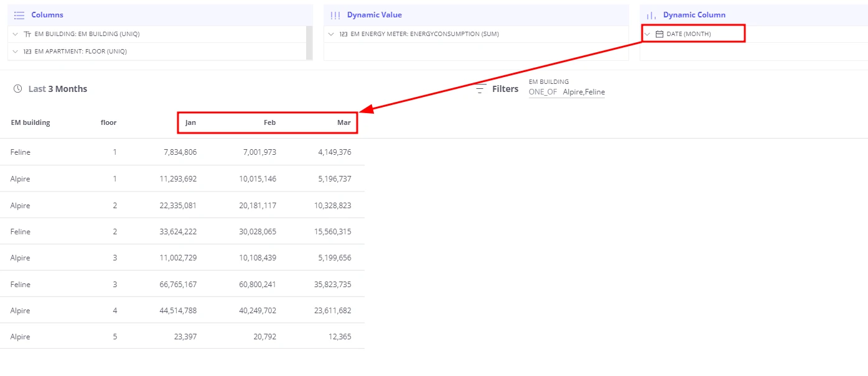This screenshot has width=868, height=376.
Task: Click the Mar value 12,365
Action: [x=340, y=337]
